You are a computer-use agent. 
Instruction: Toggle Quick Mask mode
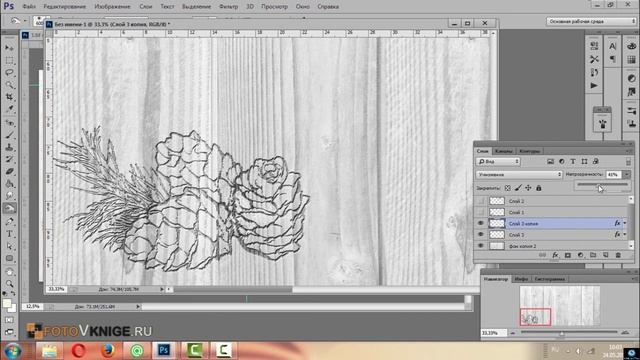point(9,320)
